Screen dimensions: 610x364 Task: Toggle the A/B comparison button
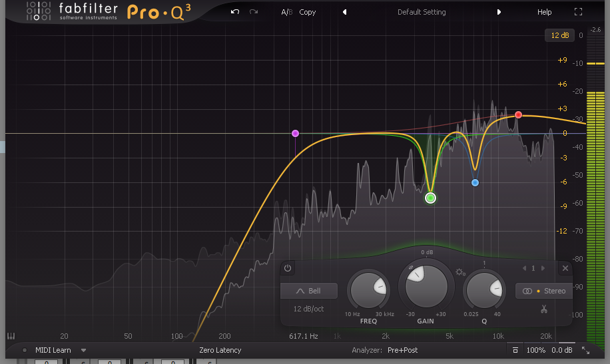287,12
